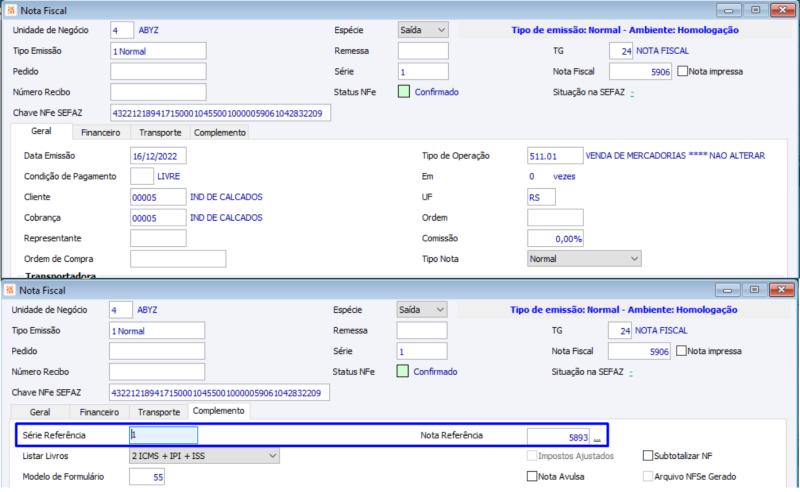Click TG field 24 in upper window

(x=621, y=51)
